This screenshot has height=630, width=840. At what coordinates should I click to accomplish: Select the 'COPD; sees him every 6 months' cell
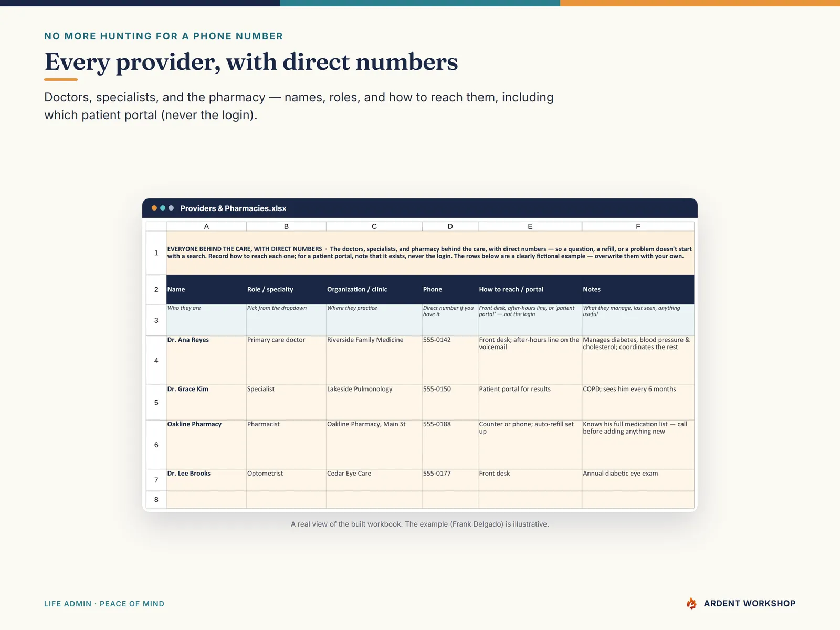point(638,403)
